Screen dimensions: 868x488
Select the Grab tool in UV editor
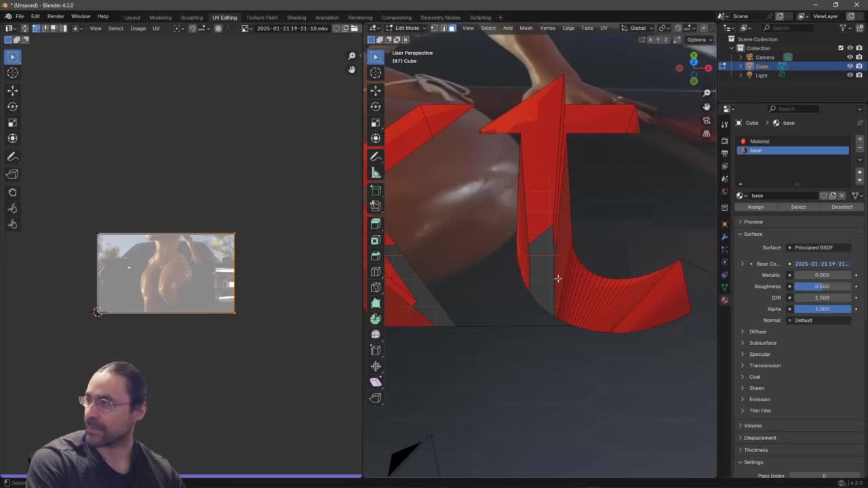point(12,192)
